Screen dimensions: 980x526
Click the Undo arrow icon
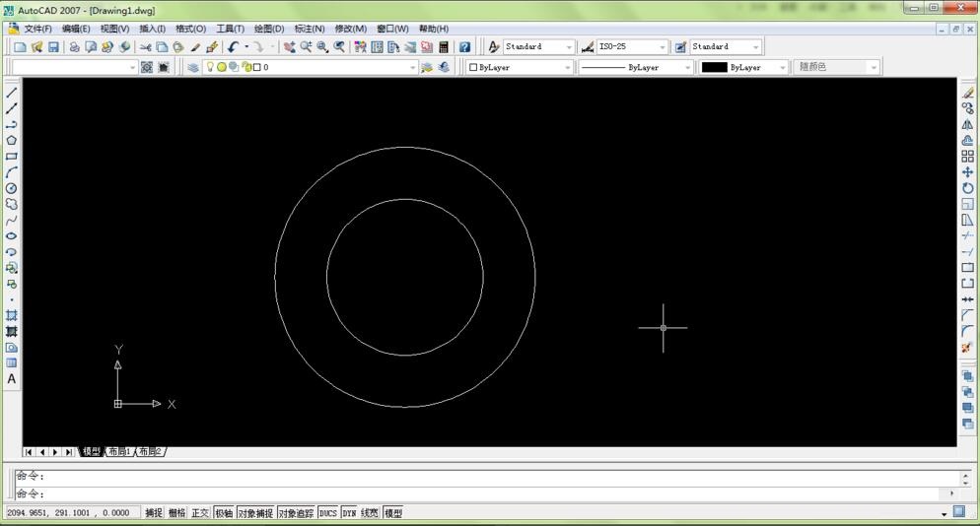point(233,47)
